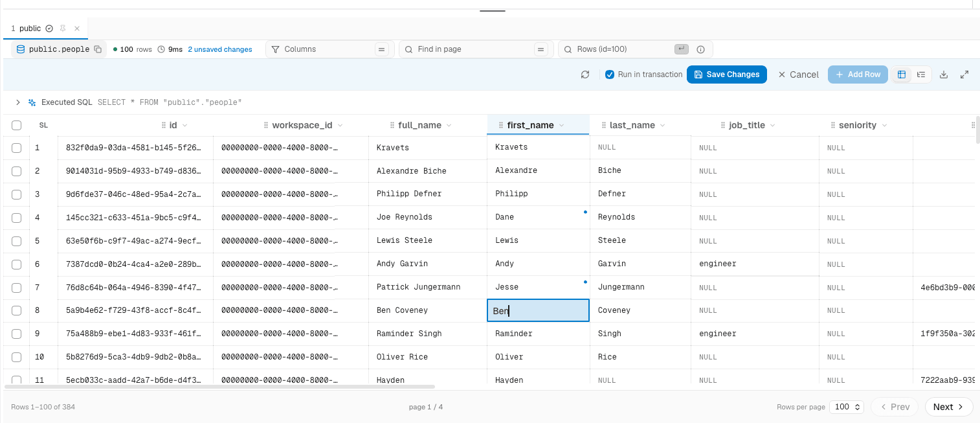Open the seniority column dropdown arrow

click(884, 125)
